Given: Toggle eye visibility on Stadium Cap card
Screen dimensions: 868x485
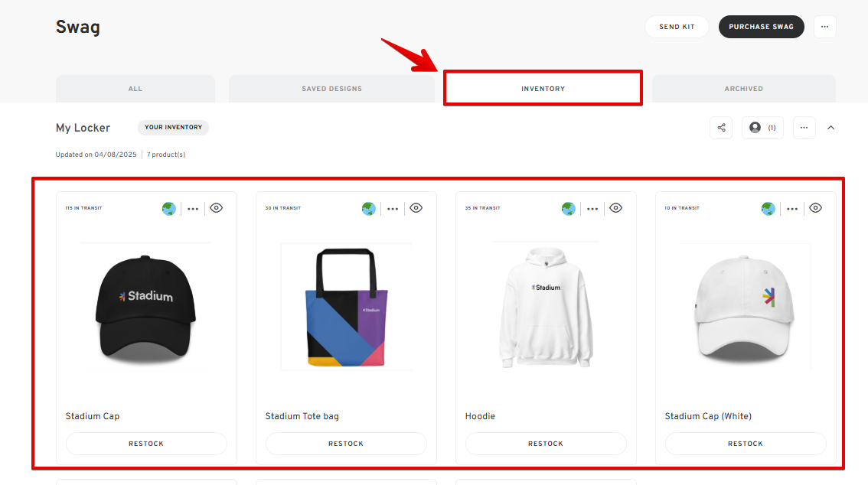Looking at the screenshot, I should click(217, 208).
